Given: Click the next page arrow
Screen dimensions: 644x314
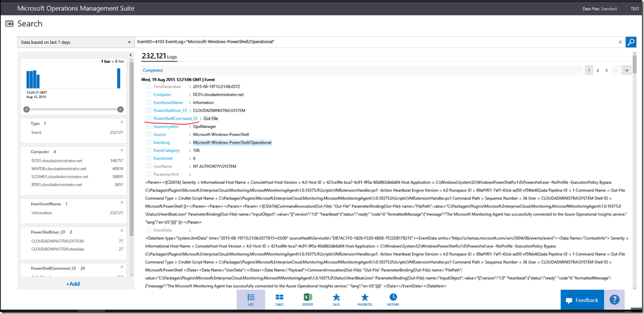Looking at the screenshot, I should point(626,70).
